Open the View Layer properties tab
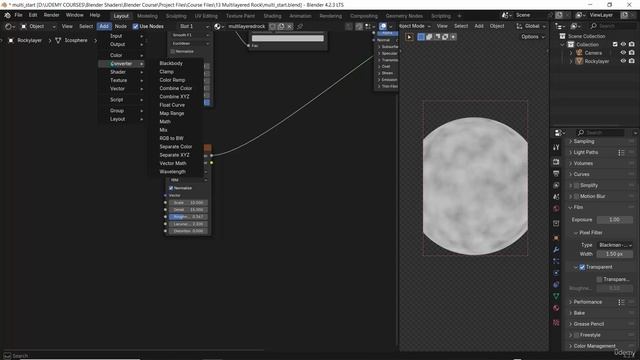Image resolution: width=640 pixels, height=360 pixels. pos(556,185)
